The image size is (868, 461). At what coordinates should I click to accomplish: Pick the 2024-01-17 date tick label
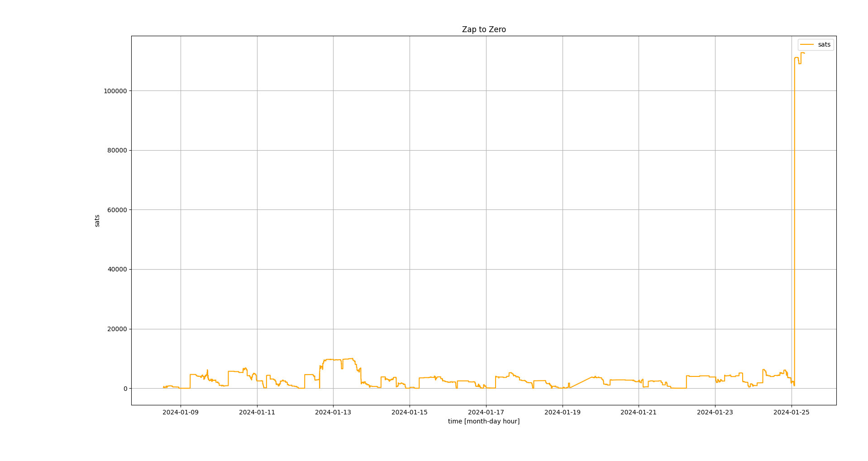(x=486, y=412)
